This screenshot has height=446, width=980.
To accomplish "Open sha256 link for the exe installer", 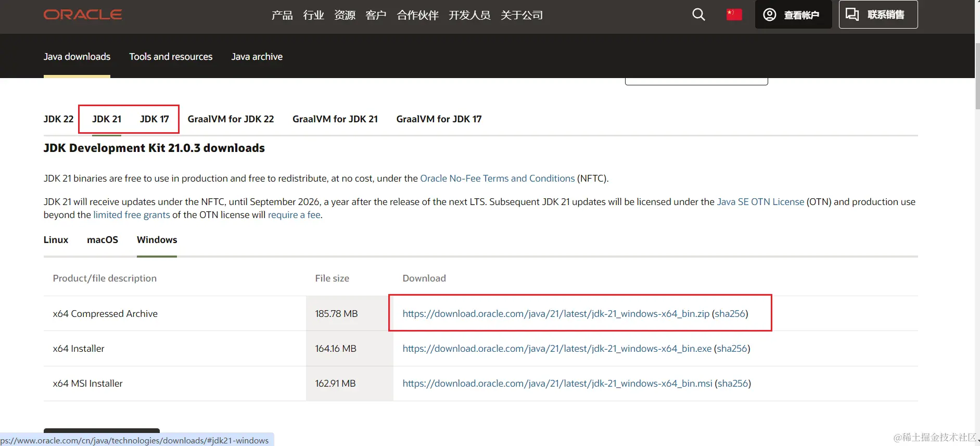I will pos(732,349).
